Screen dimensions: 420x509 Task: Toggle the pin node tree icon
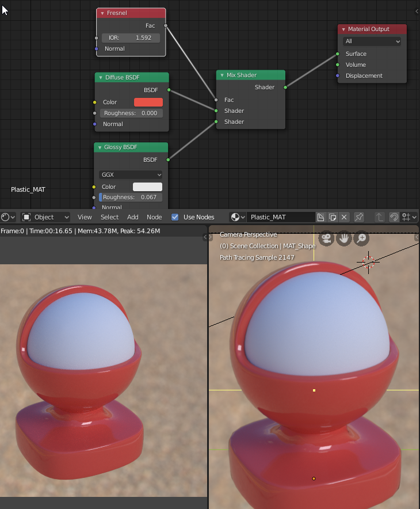[x=359, y=217]
